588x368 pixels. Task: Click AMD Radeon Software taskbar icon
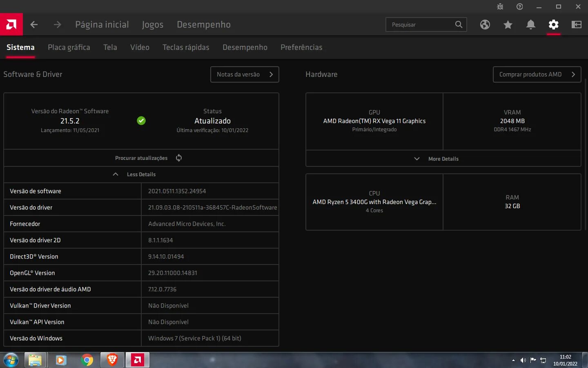[x=138, y=360]
